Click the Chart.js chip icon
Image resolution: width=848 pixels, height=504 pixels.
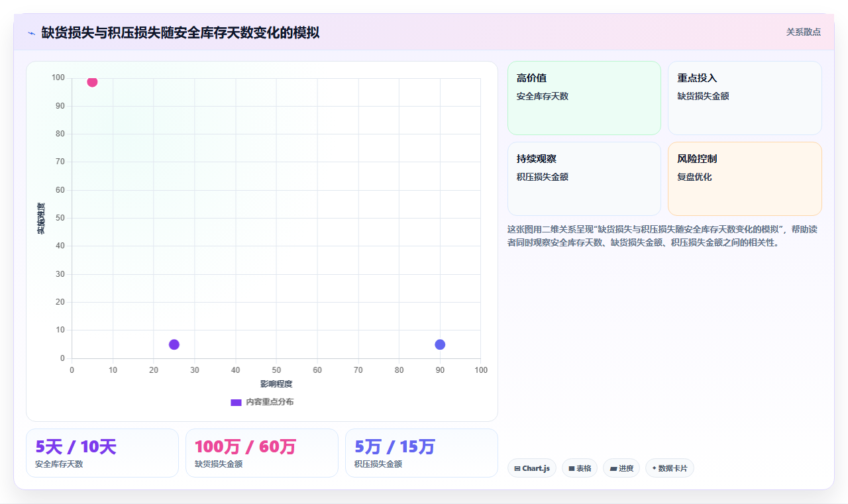517,469
